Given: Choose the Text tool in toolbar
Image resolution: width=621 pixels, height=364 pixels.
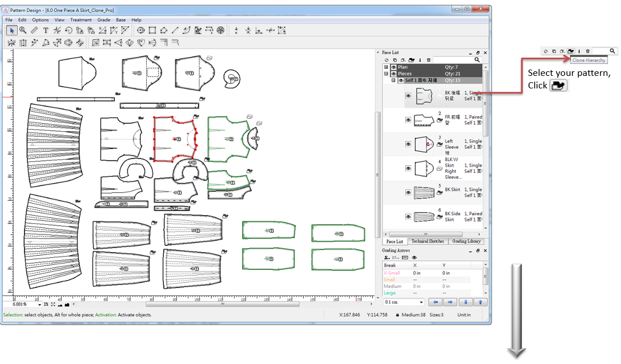Looking at the screenshot, I should click(46, 30).
